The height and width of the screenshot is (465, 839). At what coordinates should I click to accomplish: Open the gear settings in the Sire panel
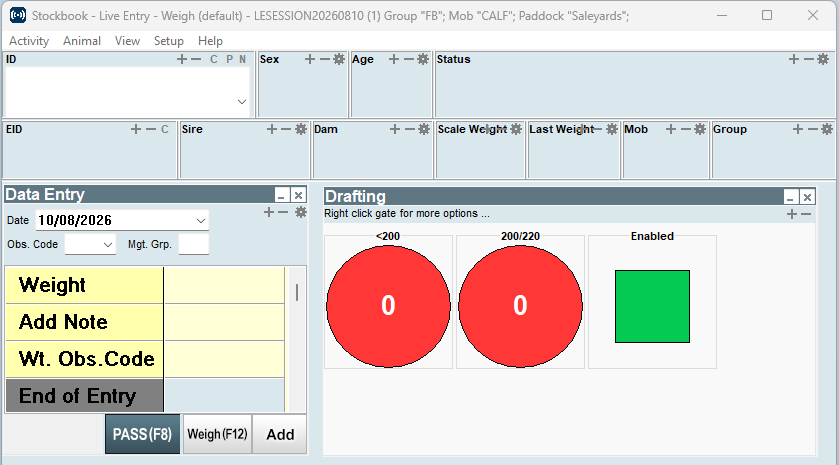click(x=301, y=129)
